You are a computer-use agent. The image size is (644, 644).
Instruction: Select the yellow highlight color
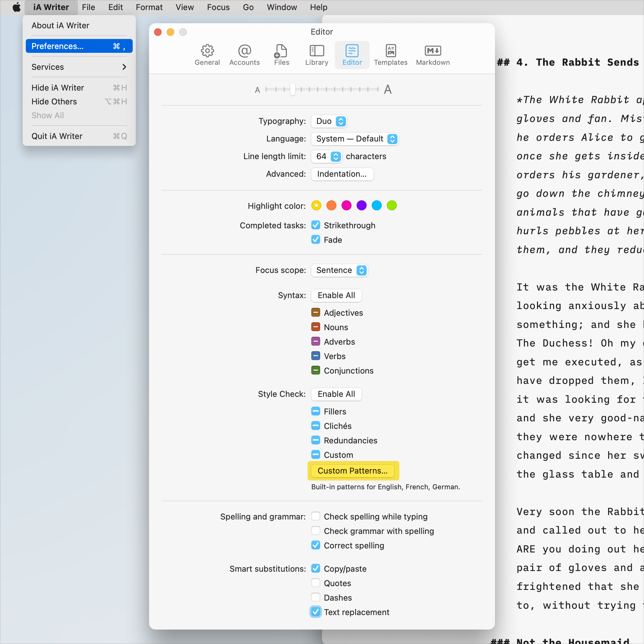click(x=316, y=205)
